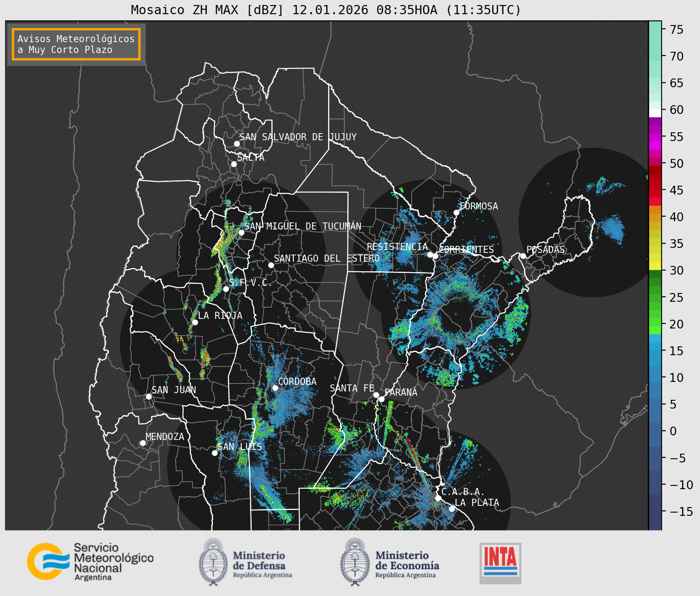
Task: Select the Córdoba city marker
Action: (275, 388)
